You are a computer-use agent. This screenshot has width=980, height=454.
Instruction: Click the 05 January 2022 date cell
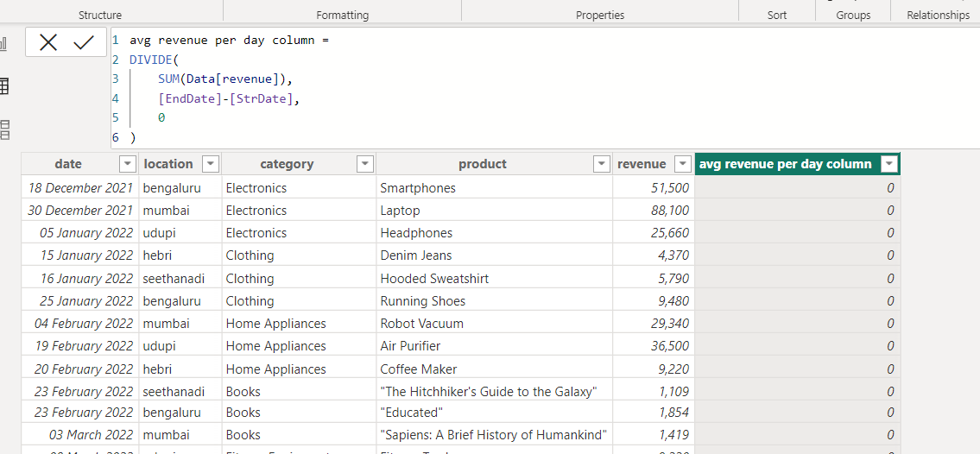point(80,233)
